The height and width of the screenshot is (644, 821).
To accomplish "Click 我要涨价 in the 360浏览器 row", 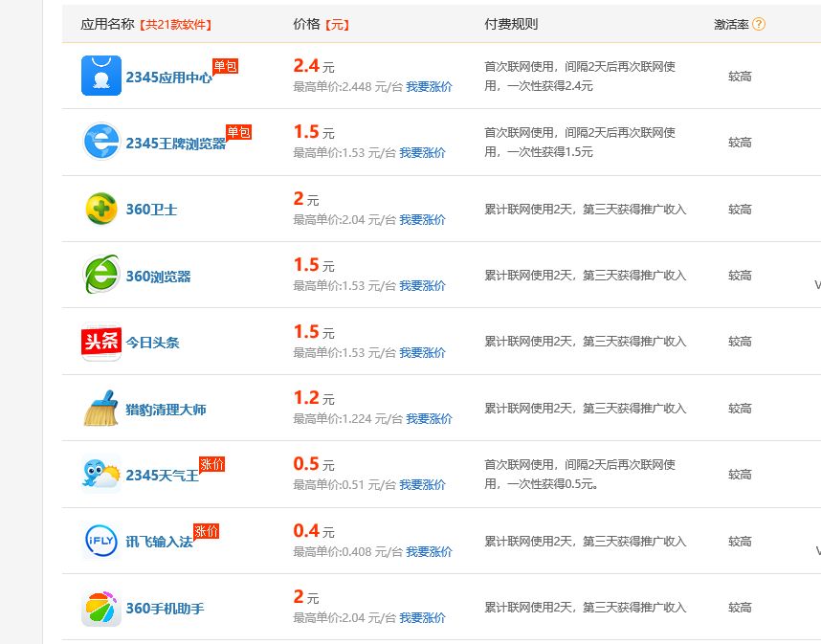I will click(x=422, y=286).
